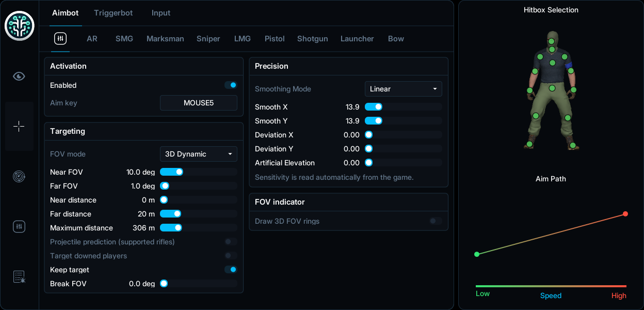Image resolution: width=644 pixels, height=310 pixels.
Task: Open the crosshair aim sidebar section
Action: [x=19, y=126]
